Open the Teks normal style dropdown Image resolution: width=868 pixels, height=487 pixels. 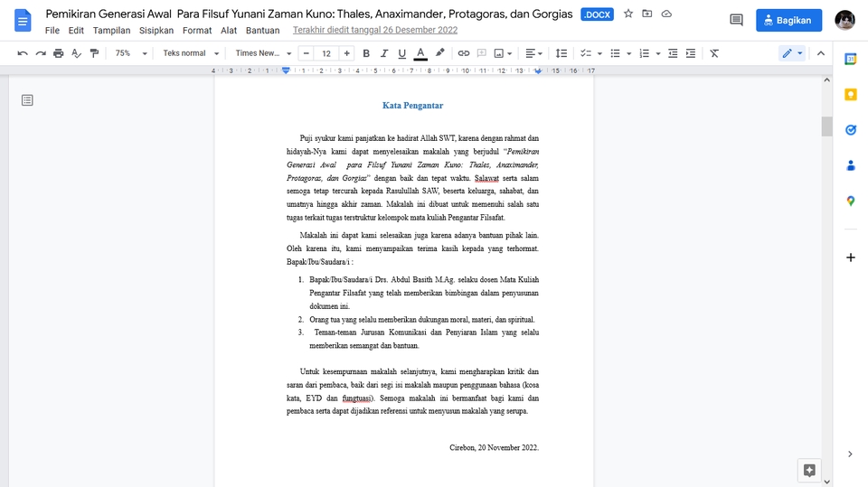[191, 53]
